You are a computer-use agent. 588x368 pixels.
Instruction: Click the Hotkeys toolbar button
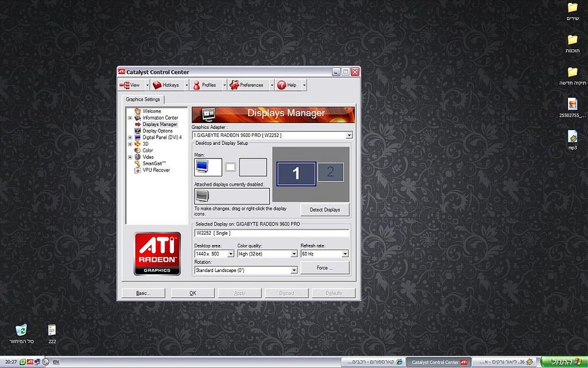(x=167, y=85)
